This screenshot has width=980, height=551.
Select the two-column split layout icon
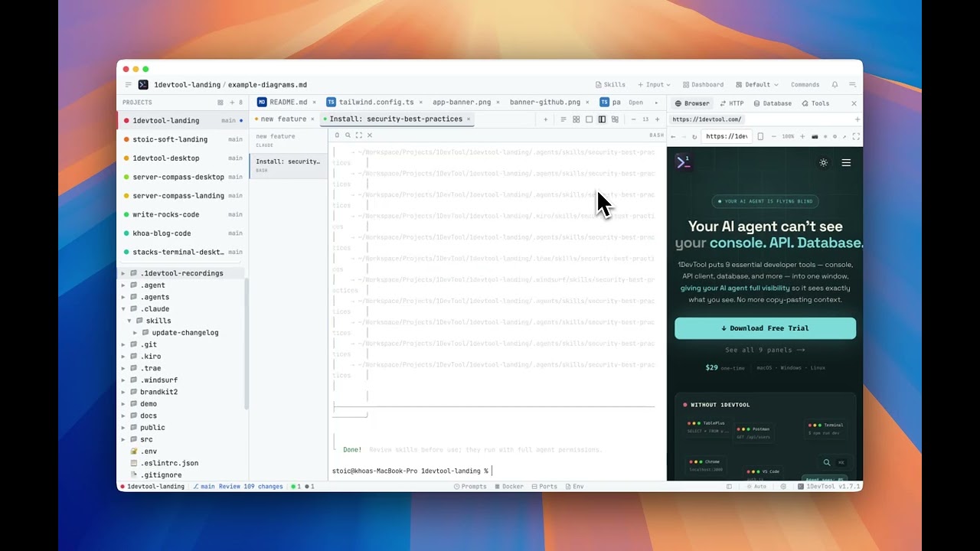[x=602, y=119]
